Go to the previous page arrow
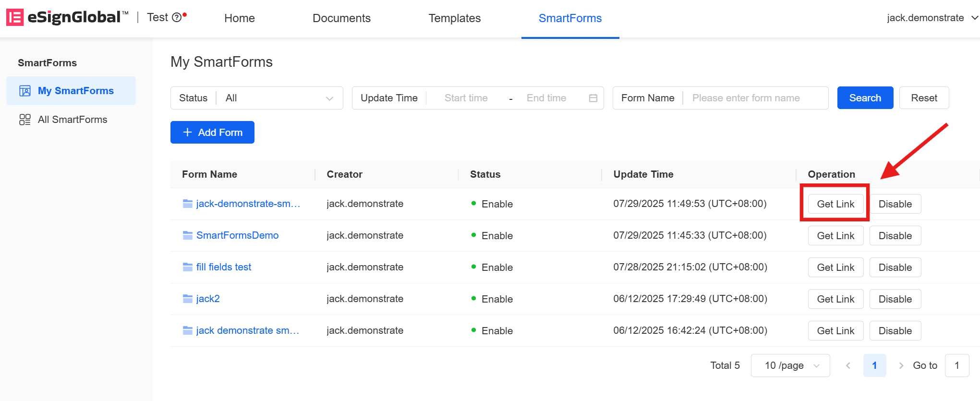The image size is (980, 401). tap(848, 365)
